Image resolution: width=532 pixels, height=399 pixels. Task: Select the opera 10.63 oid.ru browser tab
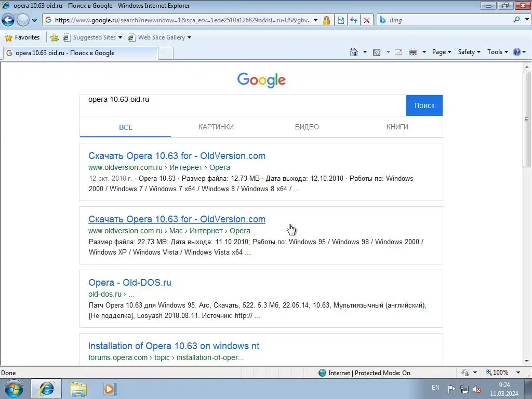coord(80,53)
